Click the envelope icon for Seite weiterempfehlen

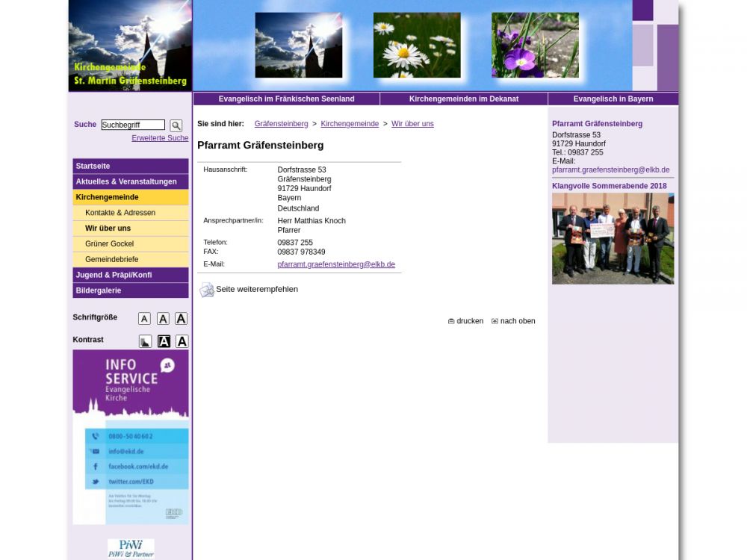tap(206, 290)
